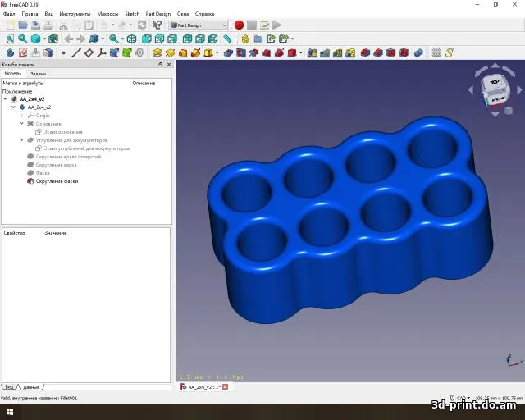The height and width of the screenshot is (420, 525).
Task: Close the AA_2x4_v2 document tab
Action: tap(226, 387)
